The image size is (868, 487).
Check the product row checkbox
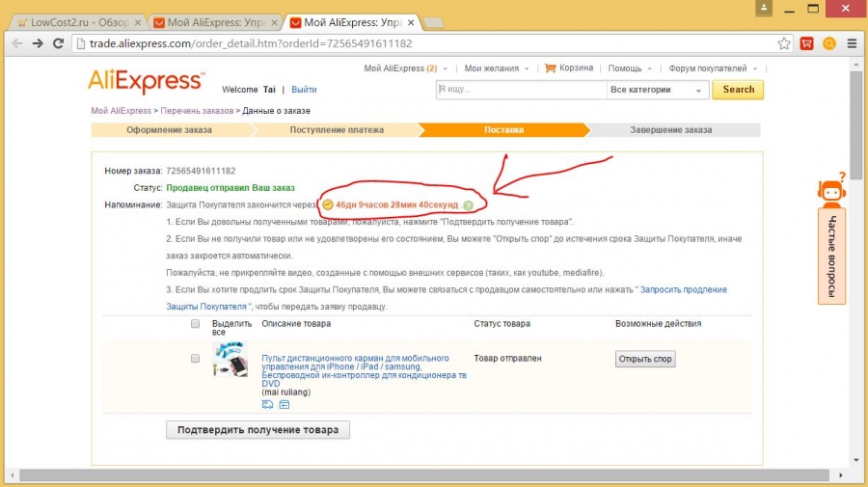(x=196, y=358)
